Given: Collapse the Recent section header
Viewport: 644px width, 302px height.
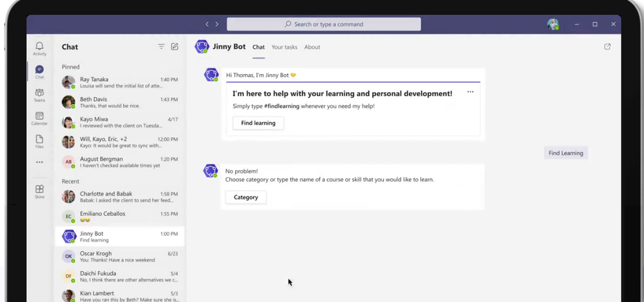Looking at the screenshot, I should (71, 181).
